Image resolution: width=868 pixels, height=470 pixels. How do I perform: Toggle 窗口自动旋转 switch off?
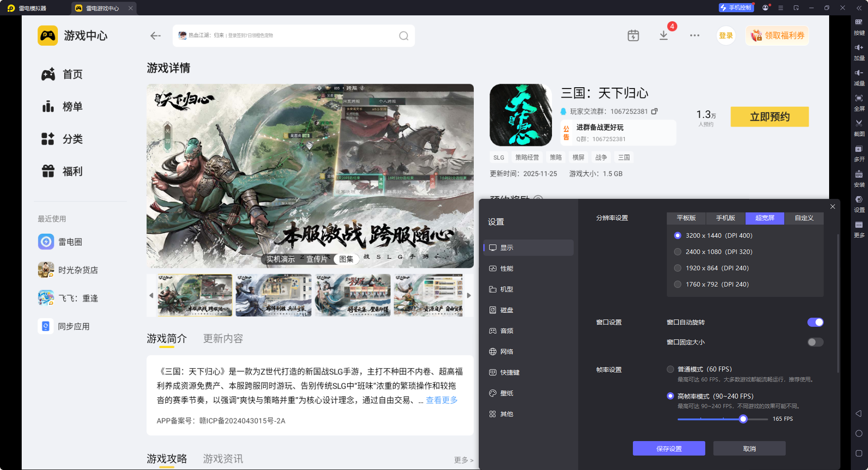click(815, 322)
